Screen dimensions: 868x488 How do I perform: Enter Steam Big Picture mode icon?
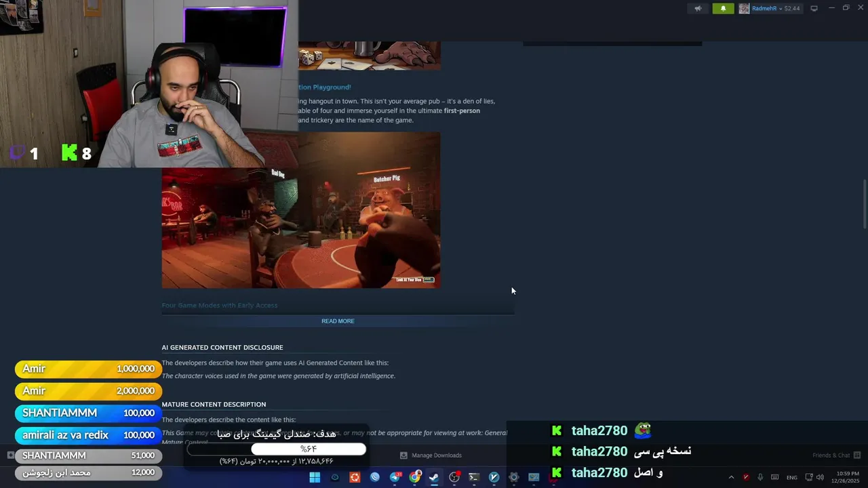click(x=814, y=8)
